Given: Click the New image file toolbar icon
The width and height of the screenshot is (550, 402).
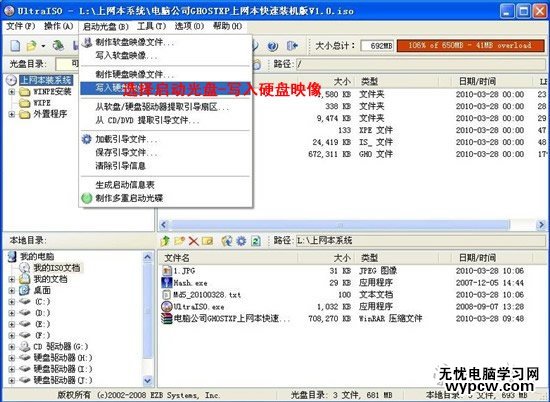Looking at the screenshot, I should [x=15, y=45].
